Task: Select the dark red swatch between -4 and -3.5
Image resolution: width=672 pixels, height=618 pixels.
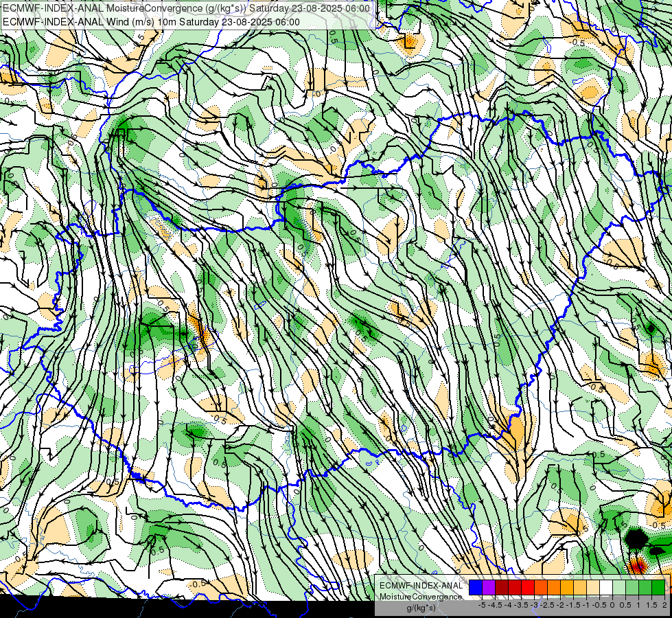Action: 515,588
